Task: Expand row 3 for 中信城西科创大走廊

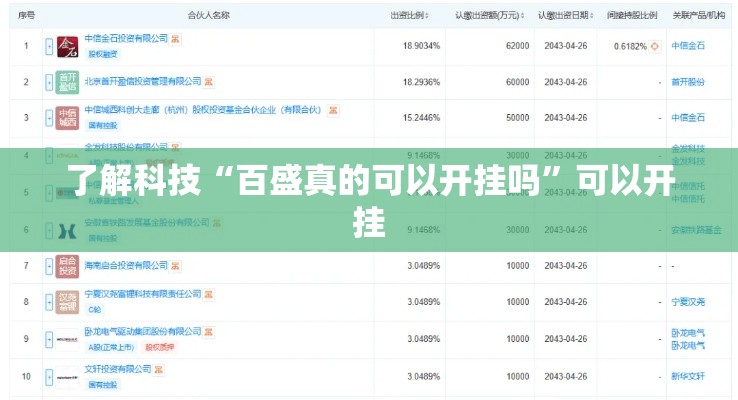Action: pyautogui.click(x=49, y=118)
